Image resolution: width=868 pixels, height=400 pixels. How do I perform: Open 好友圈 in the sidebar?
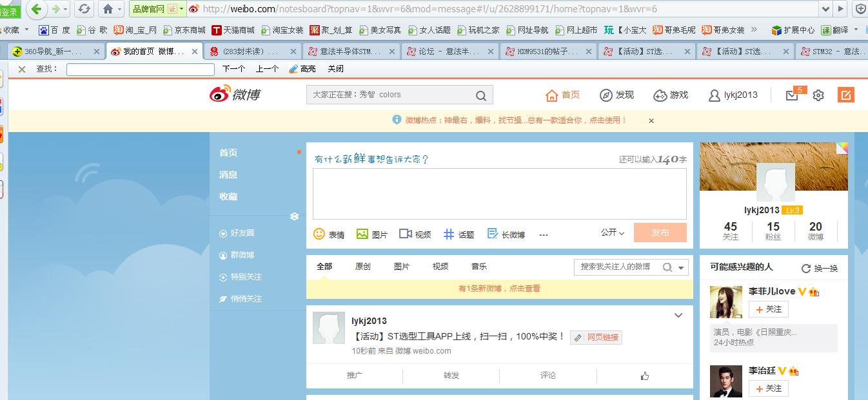(x=237, y=233)
